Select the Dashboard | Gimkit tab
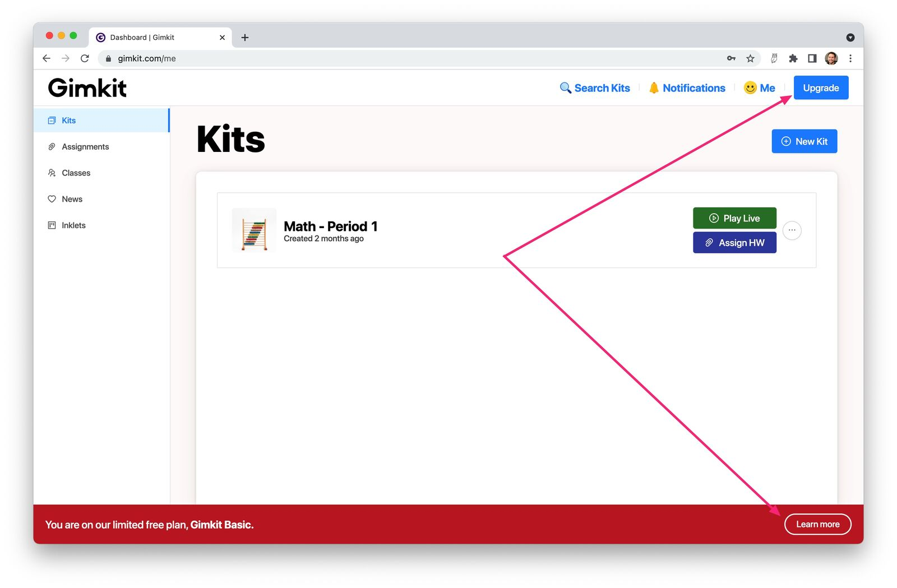 click(x=160, y=38)
